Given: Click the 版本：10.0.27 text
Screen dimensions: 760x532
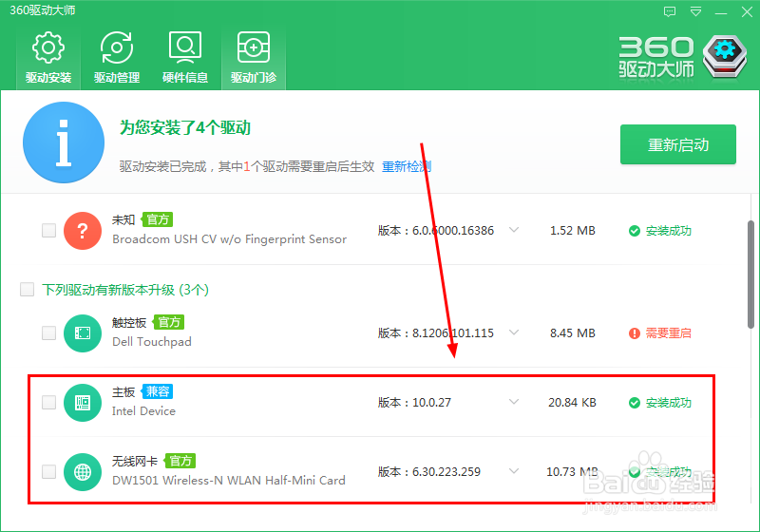Looking at the screenshot, I should (x=414, y=403).
